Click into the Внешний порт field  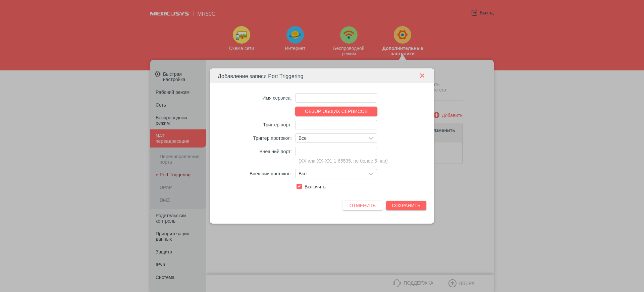(336, 152)
